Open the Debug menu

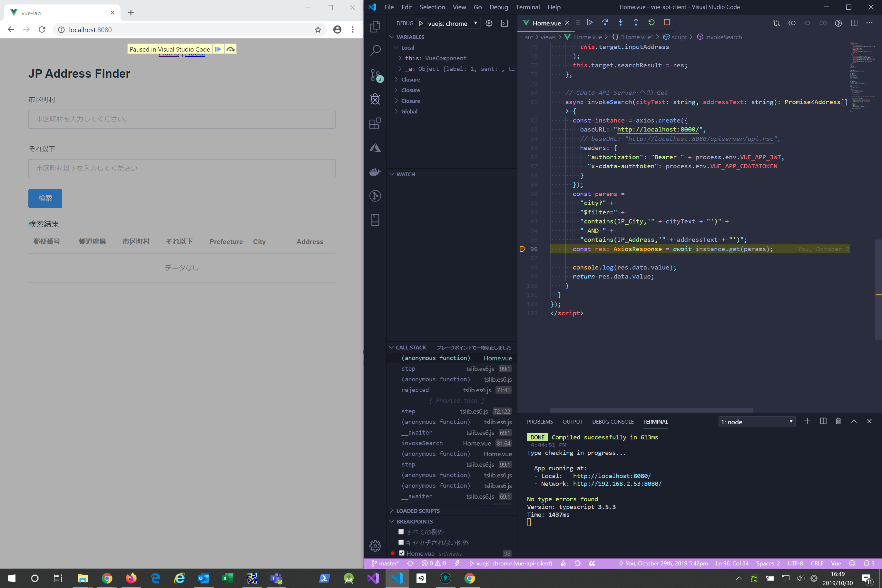498,7
